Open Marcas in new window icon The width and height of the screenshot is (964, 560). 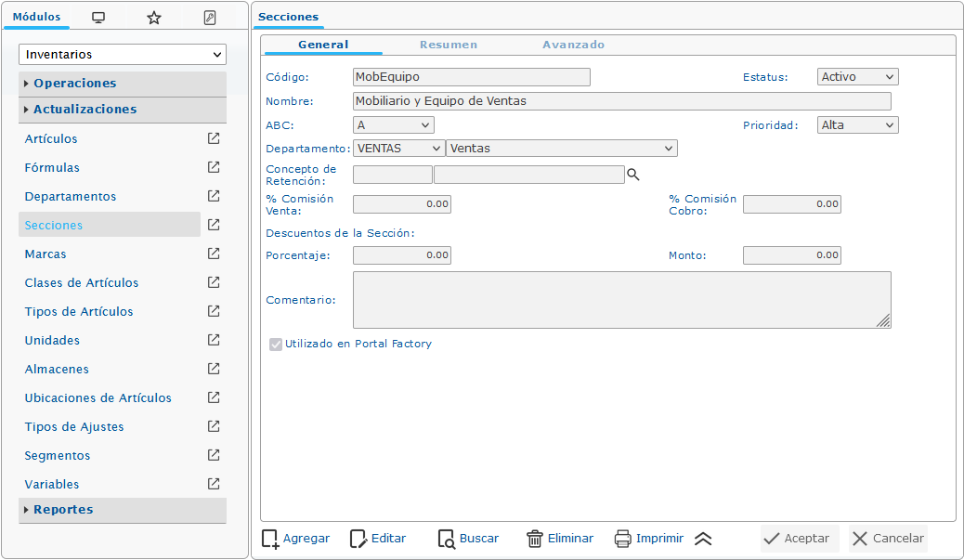pyautogui.click(x=214, y=254)
